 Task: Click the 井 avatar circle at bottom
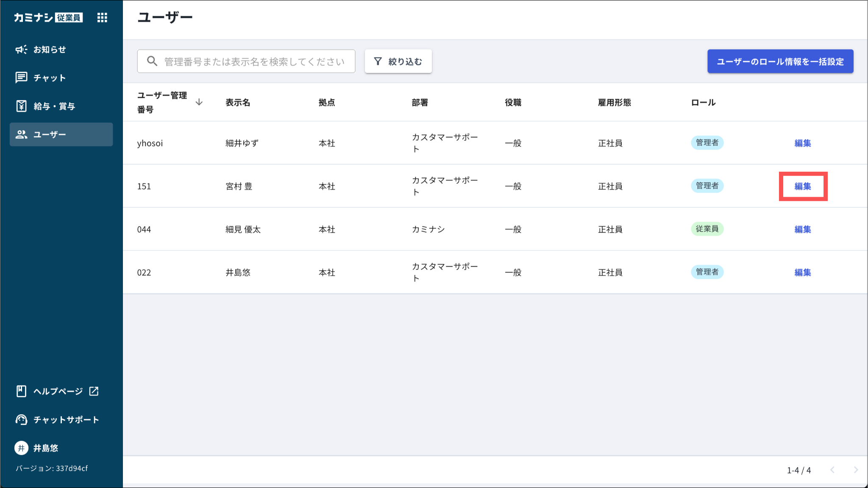point(21,448)
